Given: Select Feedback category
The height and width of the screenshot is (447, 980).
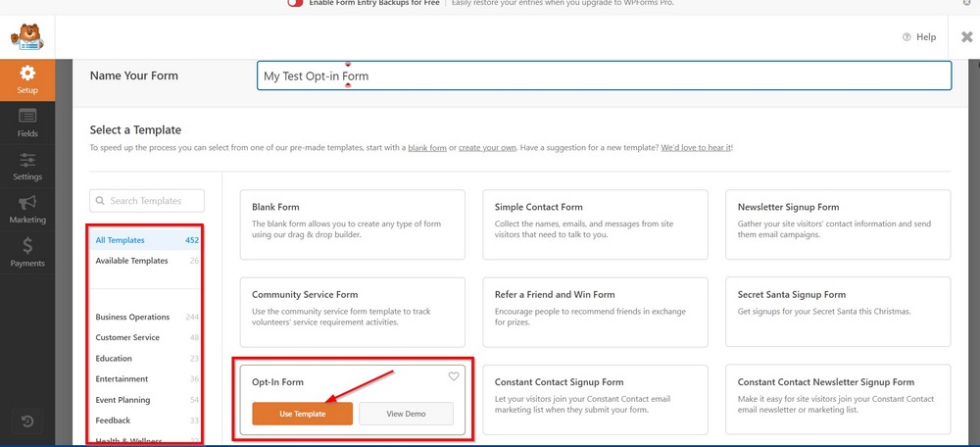Looking at the screenshot, I should click(147, 421).
